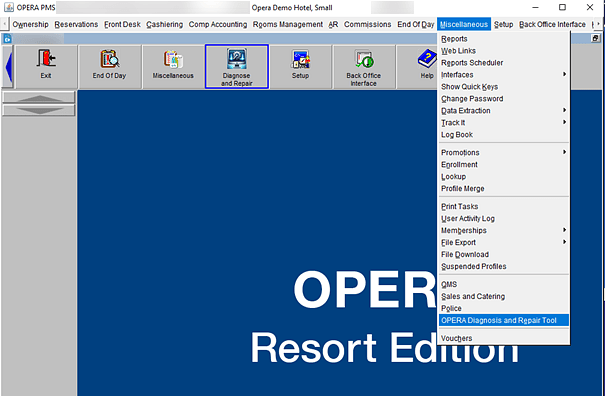Expand the Memberships submenu
The width and height of the screenshot is (605, 396).
click(x=504, y=230)
